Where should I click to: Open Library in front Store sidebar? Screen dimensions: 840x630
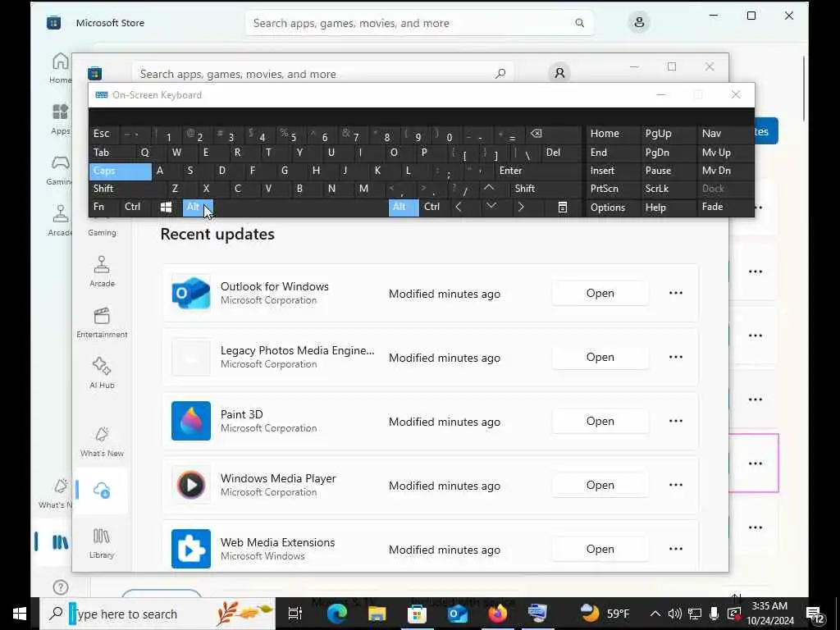(102, 543)
